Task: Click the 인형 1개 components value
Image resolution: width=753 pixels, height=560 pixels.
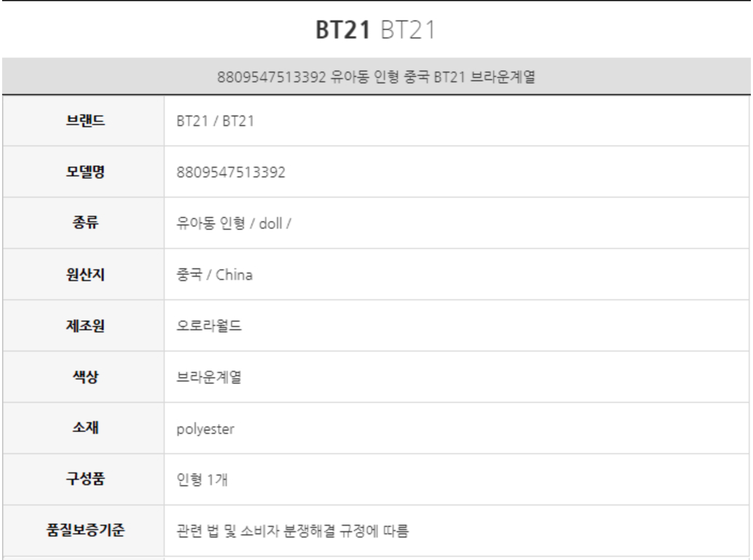Action: (202, 480)
